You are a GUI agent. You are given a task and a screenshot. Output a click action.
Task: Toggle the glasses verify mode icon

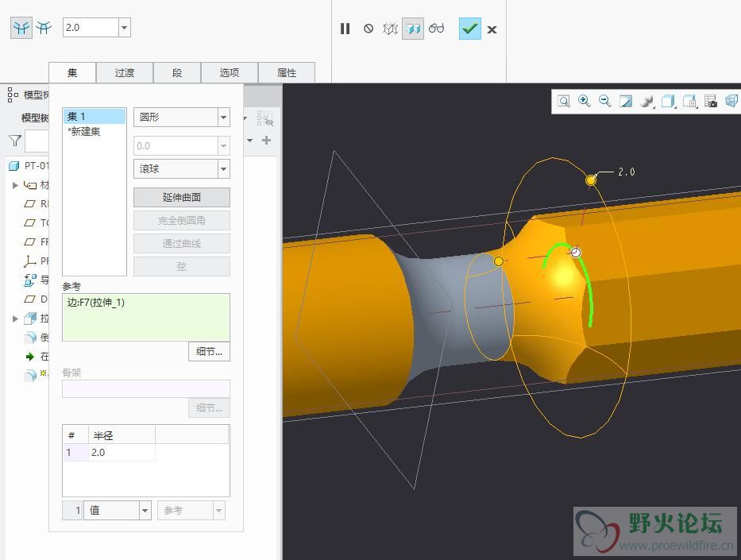coord(436,29)
